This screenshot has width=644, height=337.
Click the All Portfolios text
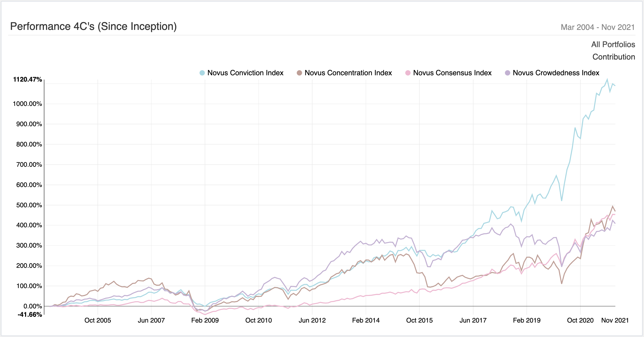coord(613,45)
